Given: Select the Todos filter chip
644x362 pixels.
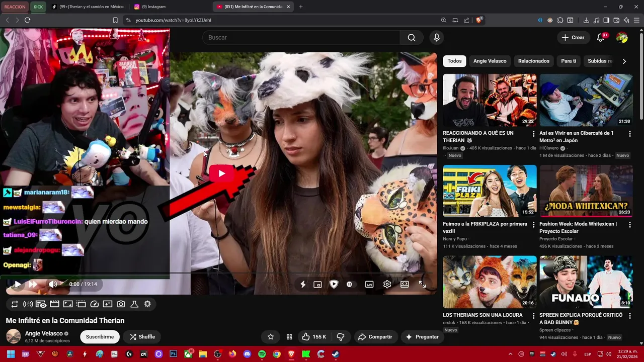Looking at the screenshot, I should click(454, 61).
